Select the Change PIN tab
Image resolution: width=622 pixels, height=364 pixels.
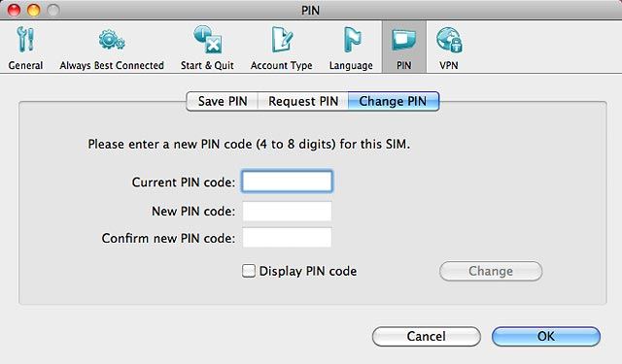click(x=393, y=101)
